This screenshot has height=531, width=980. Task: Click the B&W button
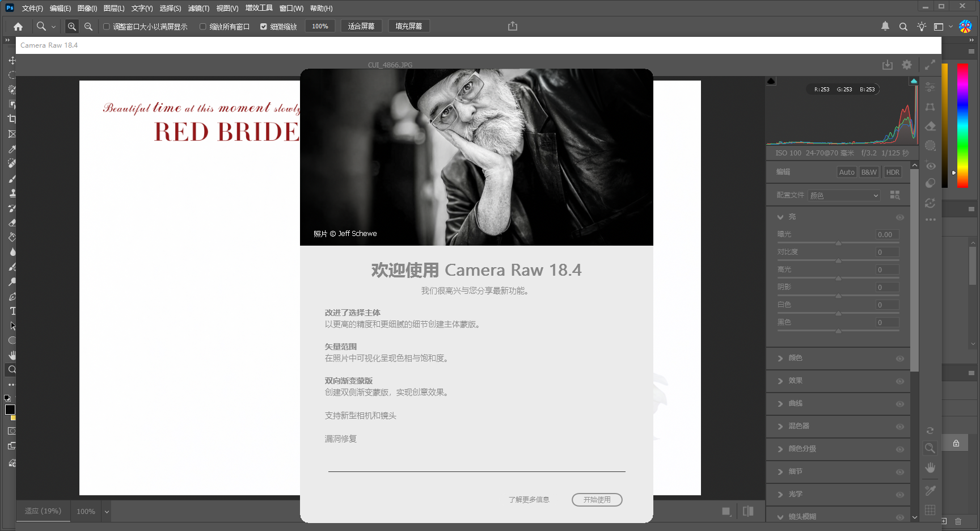coord(869,172)
